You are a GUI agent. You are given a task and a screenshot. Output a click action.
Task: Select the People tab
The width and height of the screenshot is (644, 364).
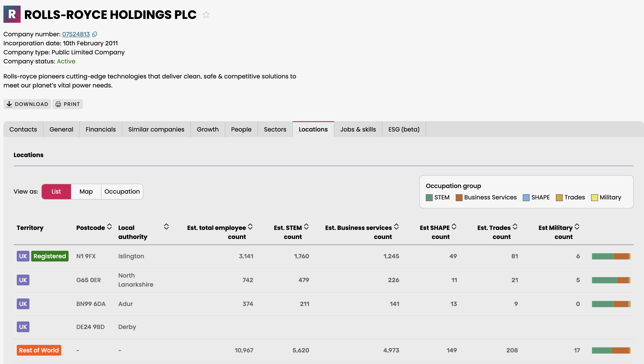pyautogui.click(x=241, y=129)
